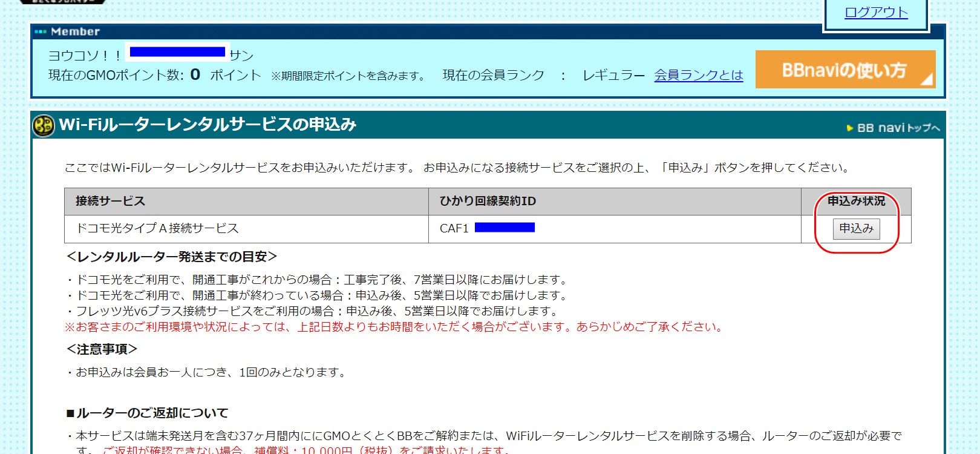This screenshot has width=980, height=454.
Task: Click the ※期間限定ポイントを含みます note
Action: pos(348,76)
